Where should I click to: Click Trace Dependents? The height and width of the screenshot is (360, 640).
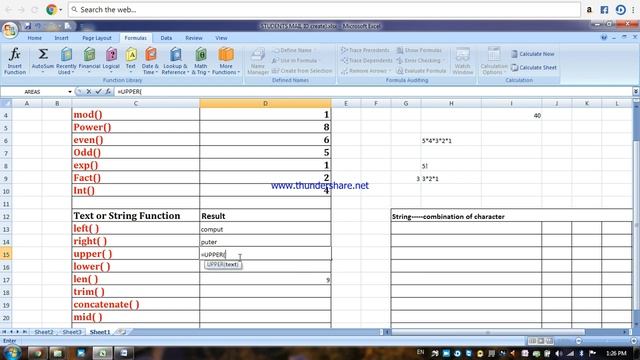pos(367,60)
